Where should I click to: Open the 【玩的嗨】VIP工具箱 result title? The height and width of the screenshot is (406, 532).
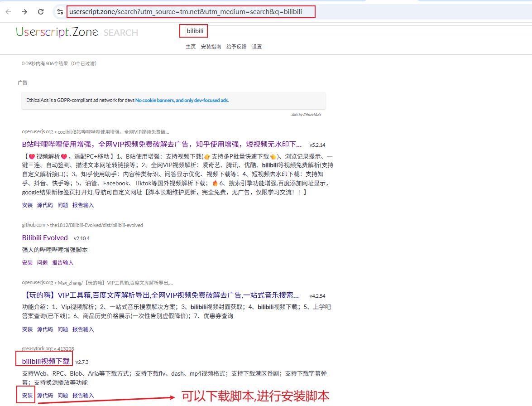160,295
